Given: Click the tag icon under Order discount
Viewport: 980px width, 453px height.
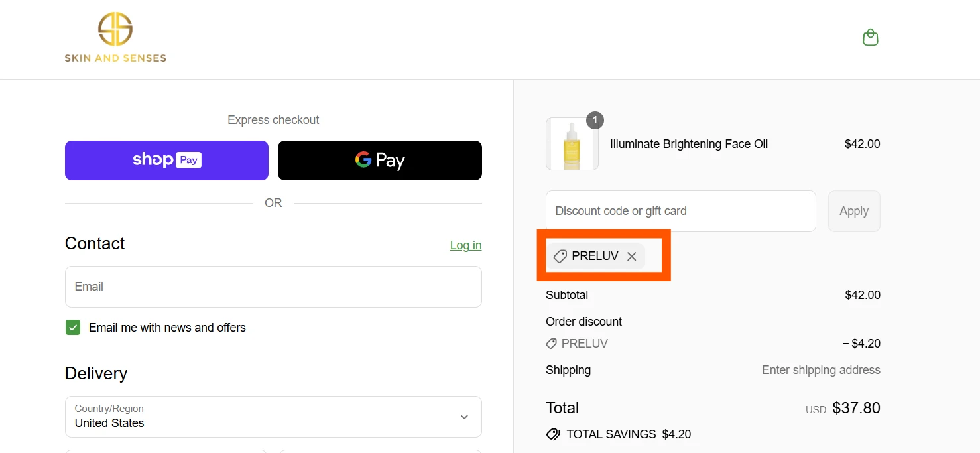Looking at the screenshot, I should click(551, 344).
